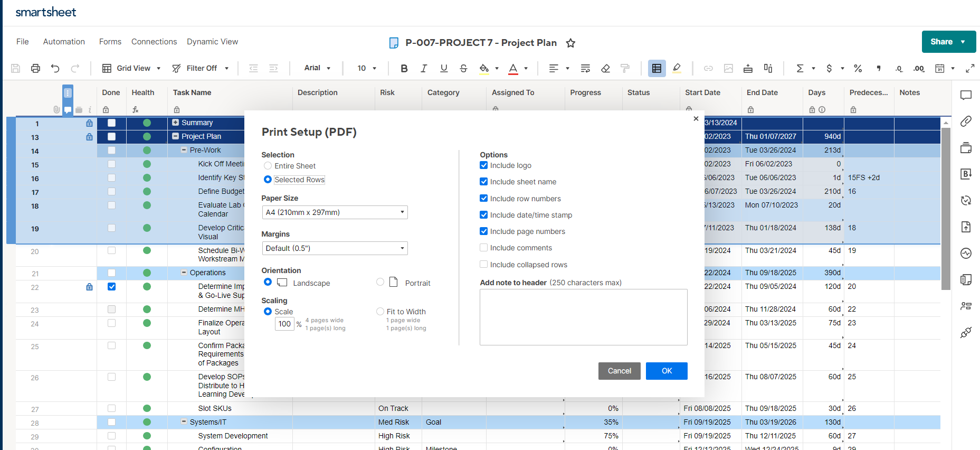The image size is (980, 450).
Task: Click the vertical scrollbar of sheet
Action: click(946, 209)
